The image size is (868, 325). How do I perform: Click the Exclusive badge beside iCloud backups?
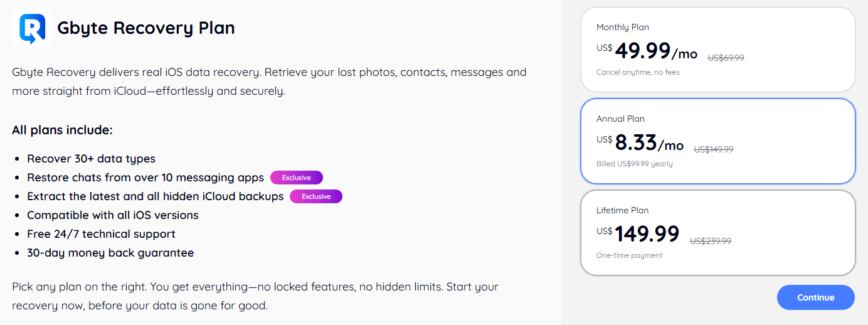315,196
